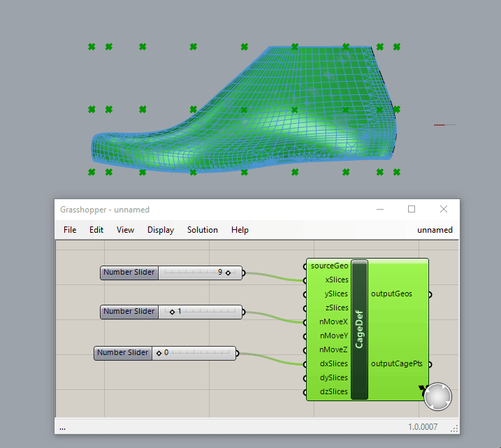Expand the 'unnamed' document list
The height and width of the screenshot is (448, 501).
coord(435,230)
